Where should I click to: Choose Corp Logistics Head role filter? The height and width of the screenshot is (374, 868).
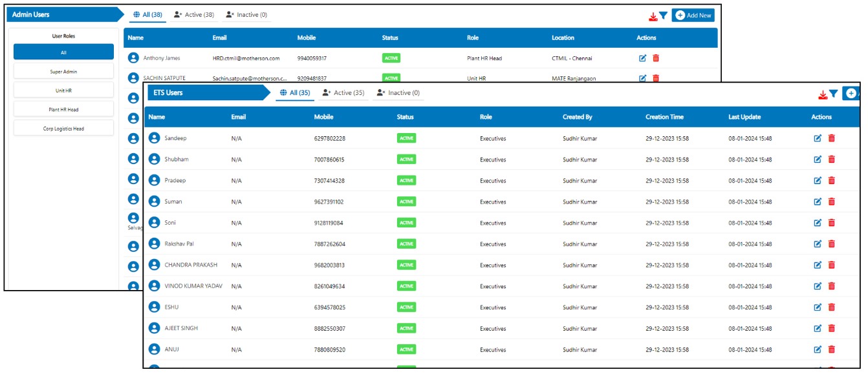tap(63, 129)
